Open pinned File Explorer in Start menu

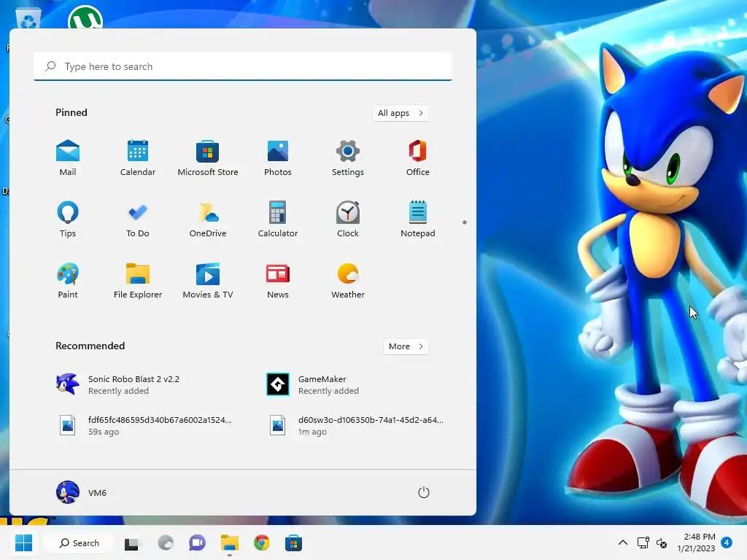click(138, 281)
